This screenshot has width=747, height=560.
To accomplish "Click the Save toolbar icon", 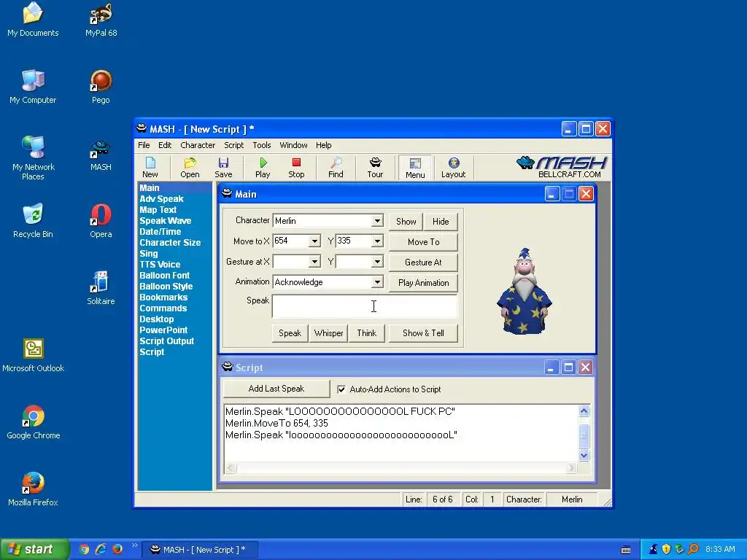I will click(x=223, y=168).
